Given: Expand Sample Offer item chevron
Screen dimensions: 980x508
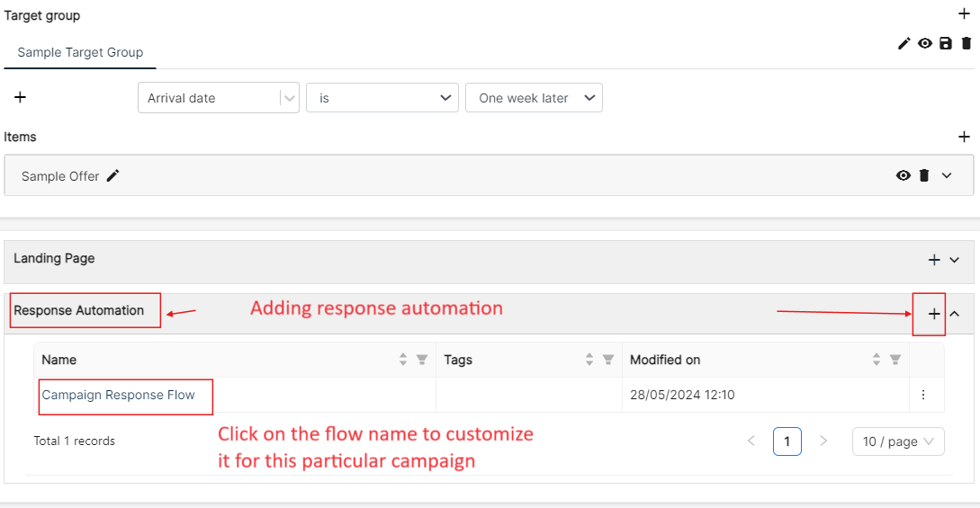Looking at the screenshot, I should coord(947,175).
